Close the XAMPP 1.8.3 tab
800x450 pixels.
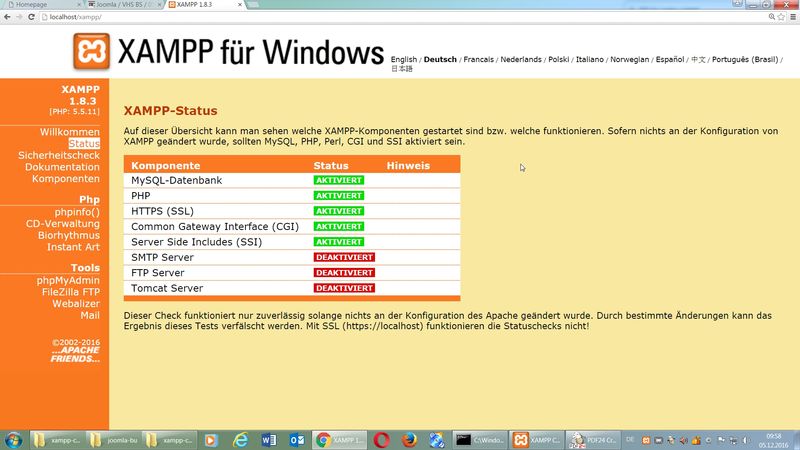pyautogui.click(x=240, y=5)
